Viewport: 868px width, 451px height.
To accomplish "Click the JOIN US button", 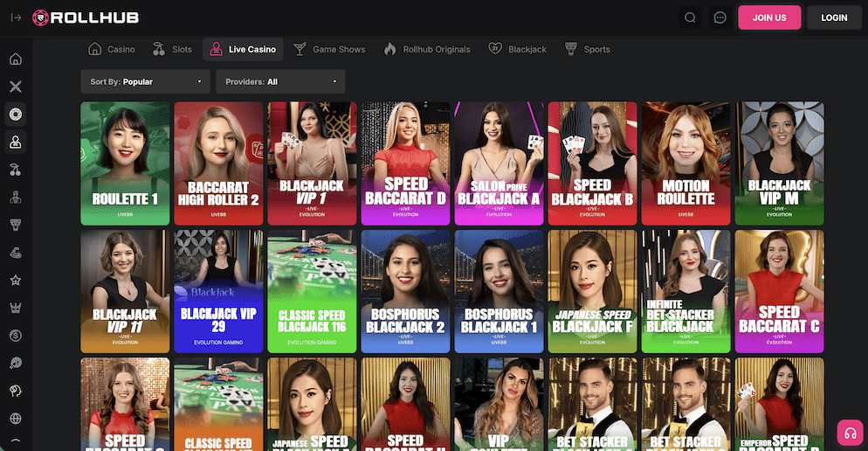I will 769,17.
